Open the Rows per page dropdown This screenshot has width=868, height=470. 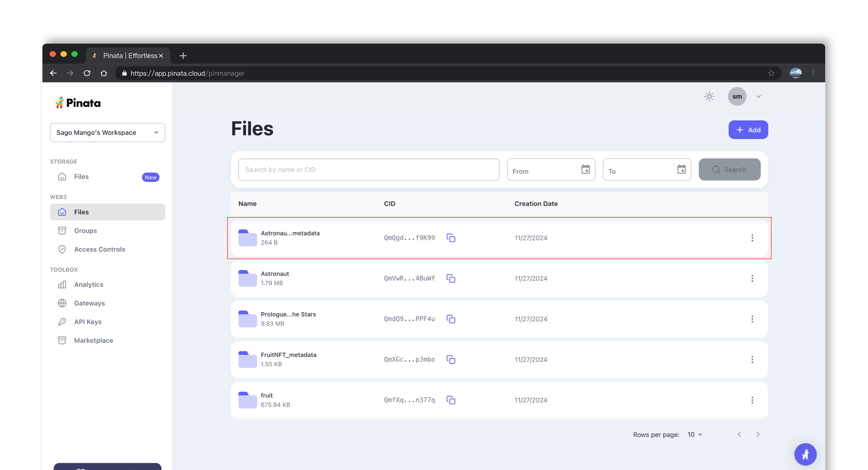coord(695,435)
